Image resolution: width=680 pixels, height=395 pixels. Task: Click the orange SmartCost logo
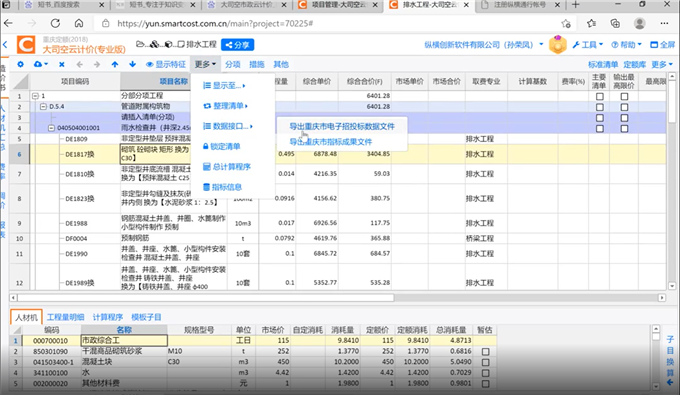(x=26, y=45)
